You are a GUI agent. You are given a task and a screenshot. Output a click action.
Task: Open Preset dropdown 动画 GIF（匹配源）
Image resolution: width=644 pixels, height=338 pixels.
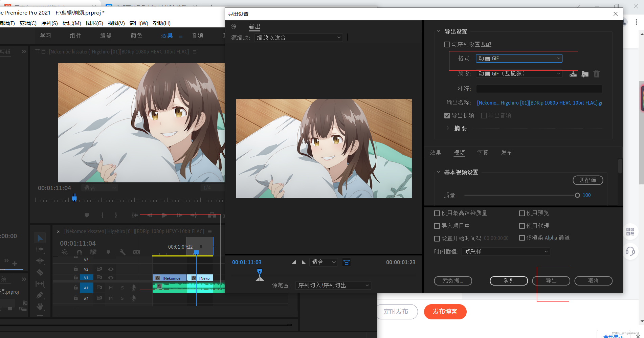[519, 74]
